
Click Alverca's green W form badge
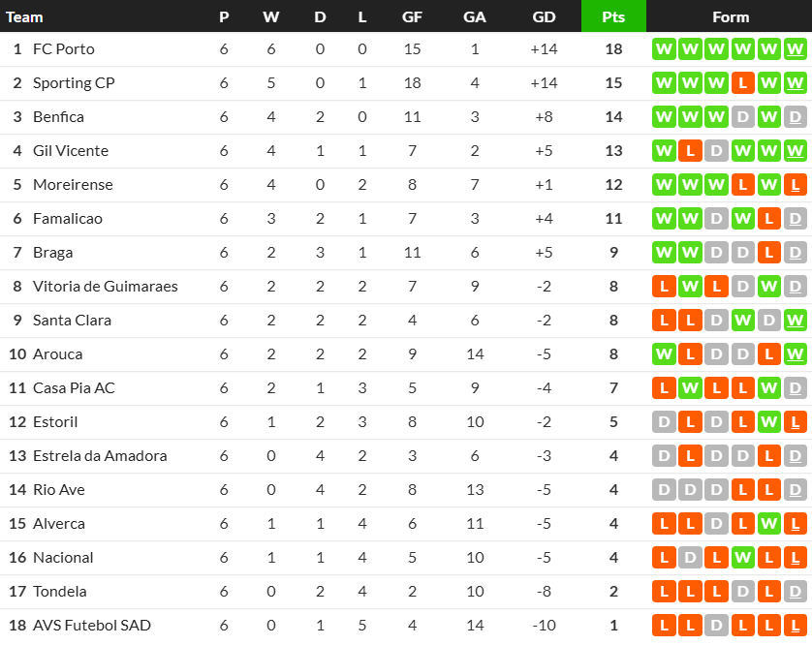pos(769,524)
